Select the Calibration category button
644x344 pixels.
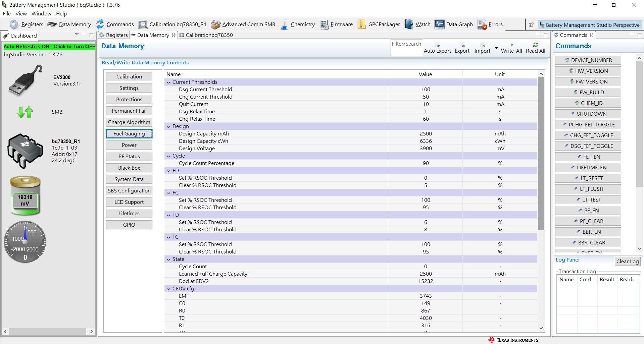pos(129,77)
